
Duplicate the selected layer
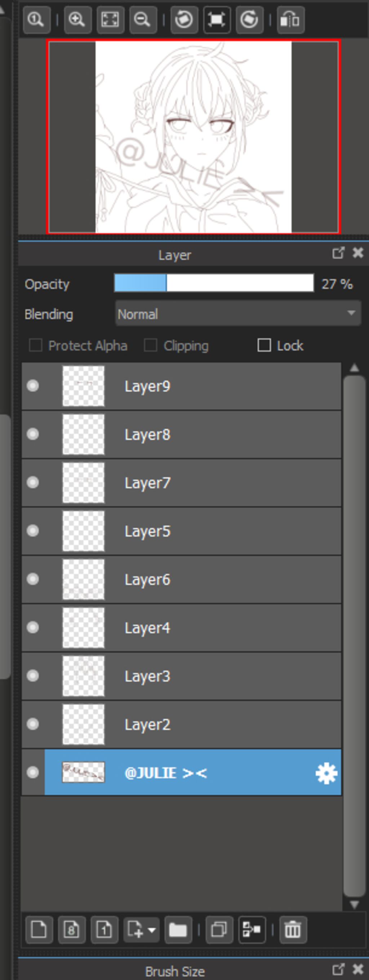pos(219,930)
